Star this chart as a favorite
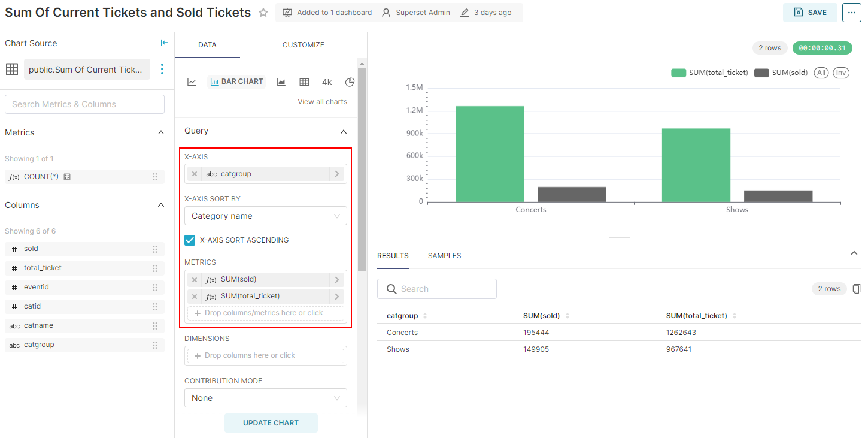 (x=263, y=13)
